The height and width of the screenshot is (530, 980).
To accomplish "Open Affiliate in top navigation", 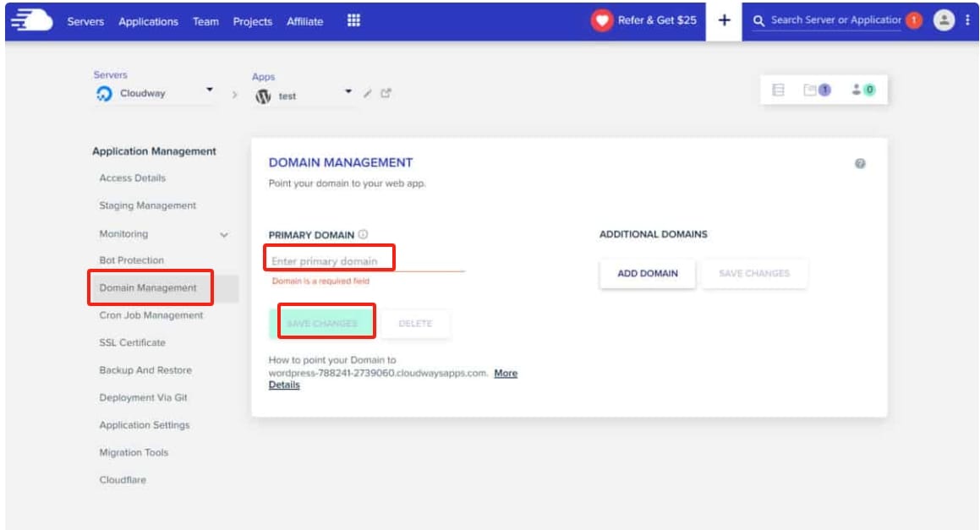I will point(305,21).
